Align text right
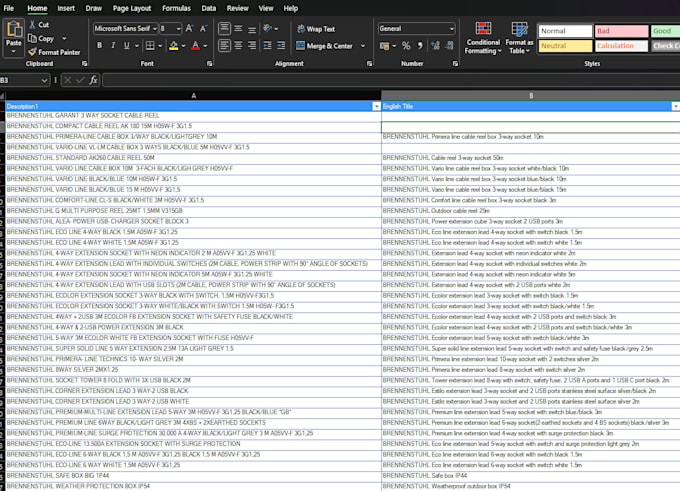 pos(252,46)
